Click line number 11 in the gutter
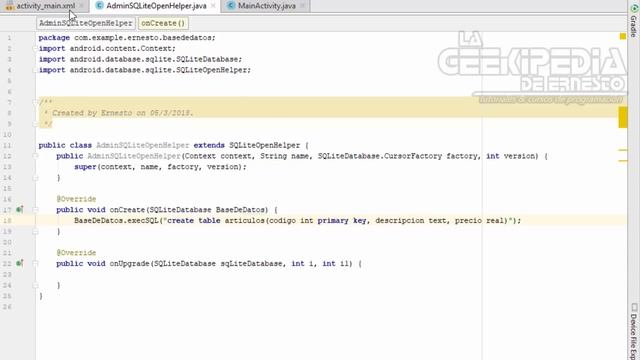 pos(7,145)
